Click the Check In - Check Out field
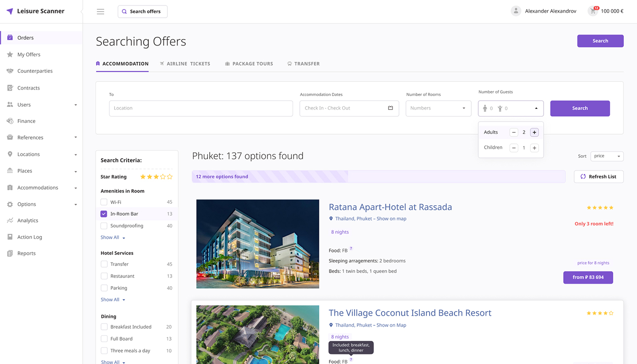Viewport: 637px width, 364px height. pos(349,108)
